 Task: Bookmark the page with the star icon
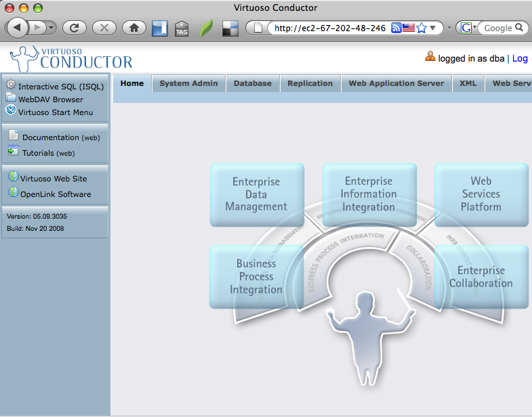coord(422,28)
